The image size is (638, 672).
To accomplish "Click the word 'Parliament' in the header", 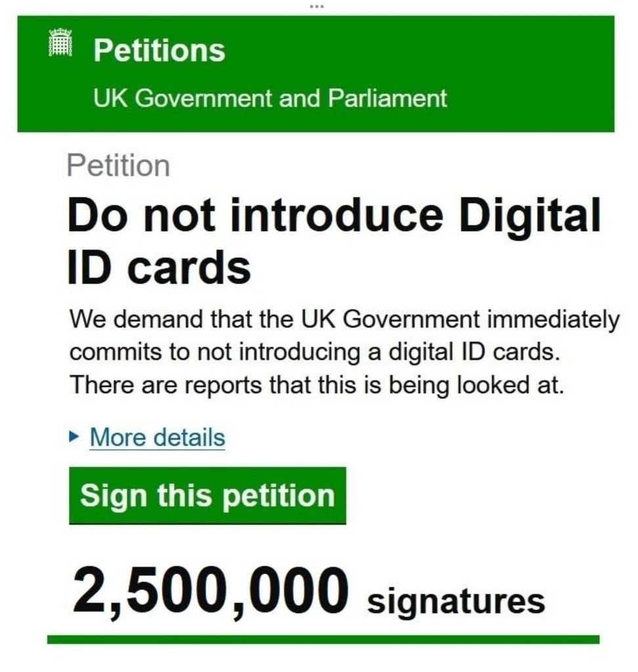I will [x=387, y=98].
